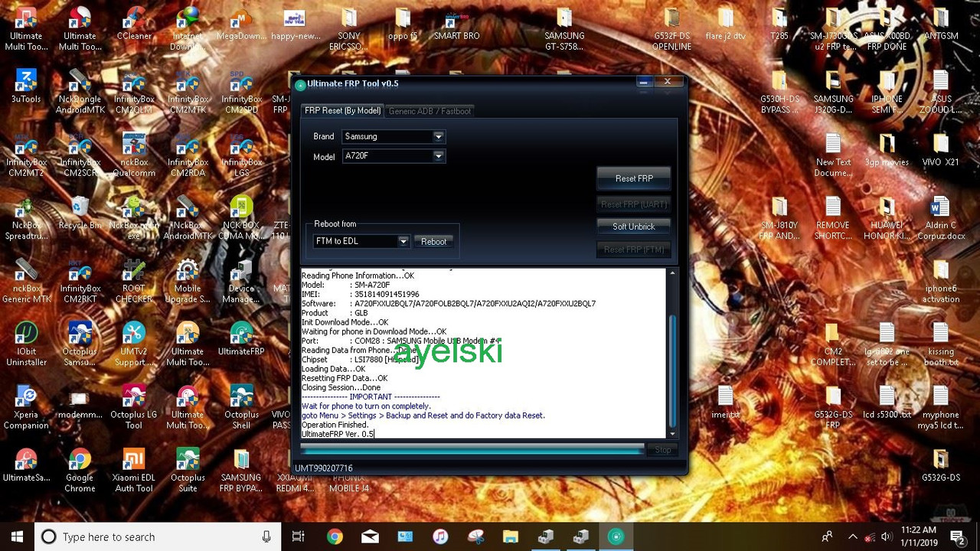Open the Windows Start menu

click(18, 536)
